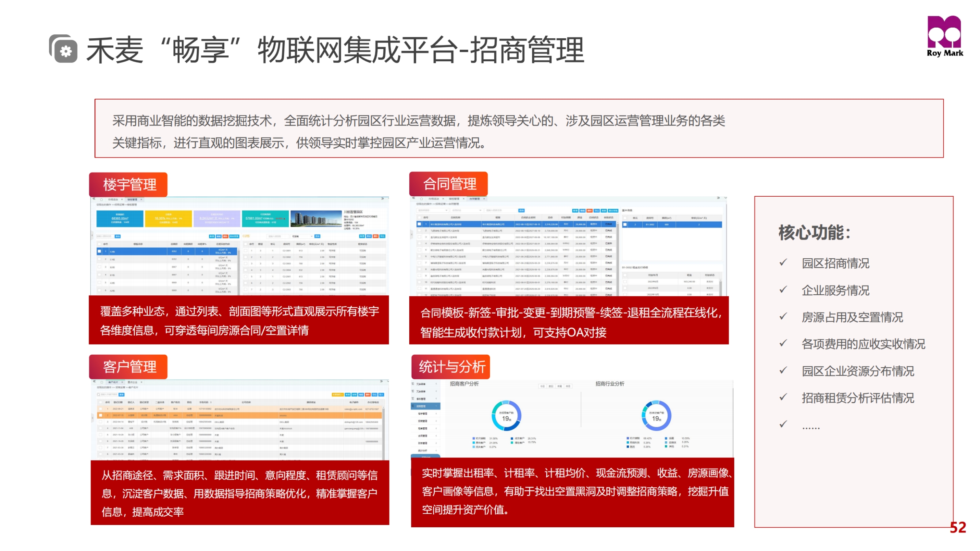Tick the checkbox for room C2-3002 row
The width and height of the screenshot is (980, 551).
pyautogui.click(x=245, y=257)
